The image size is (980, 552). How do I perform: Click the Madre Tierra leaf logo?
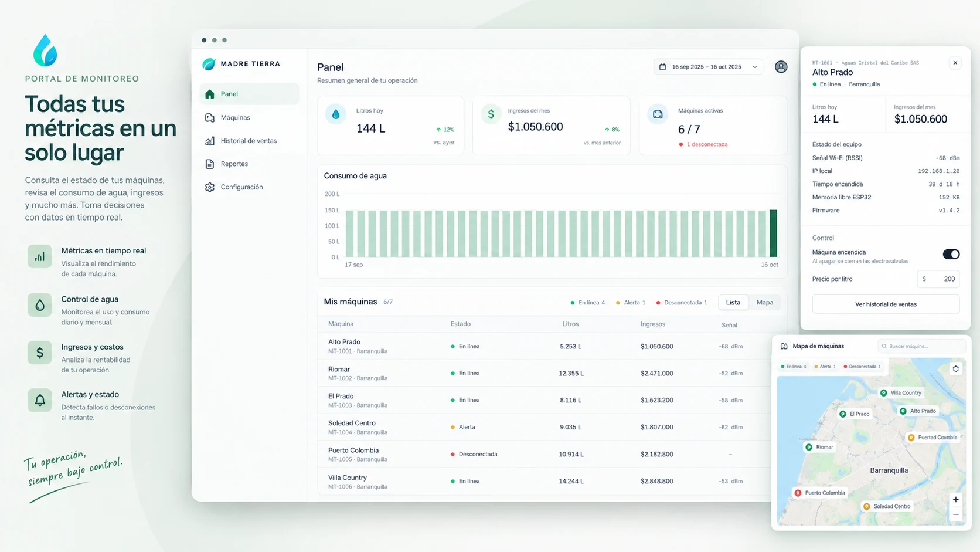click(x=209, y=64)
